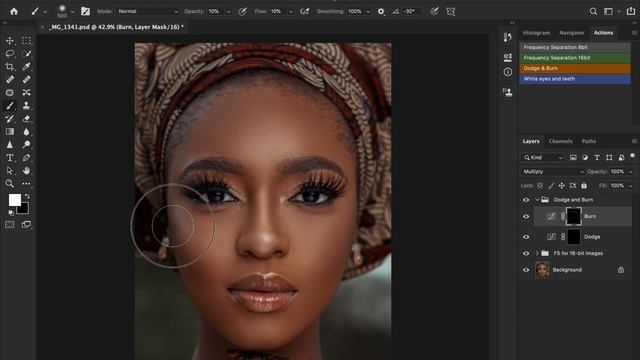Switch to the Navigator tab

click(x=571, y=33)
